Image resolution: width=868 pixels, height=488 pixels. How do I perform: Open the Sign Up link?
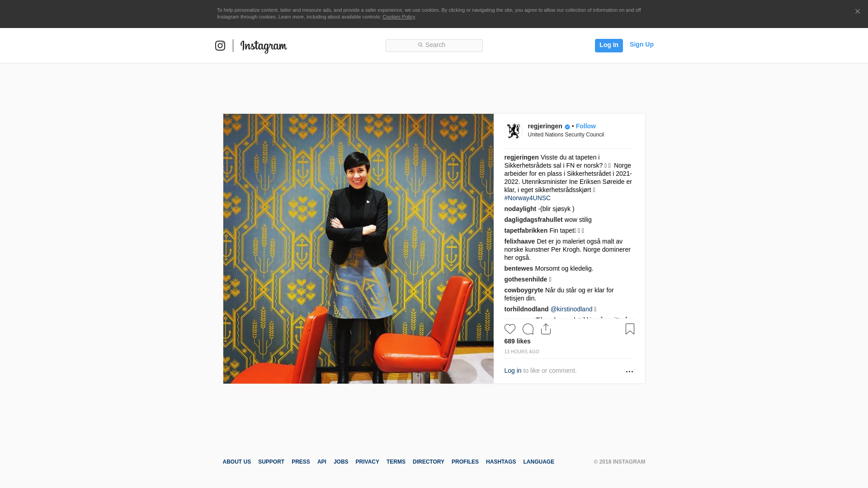point(642,44)
